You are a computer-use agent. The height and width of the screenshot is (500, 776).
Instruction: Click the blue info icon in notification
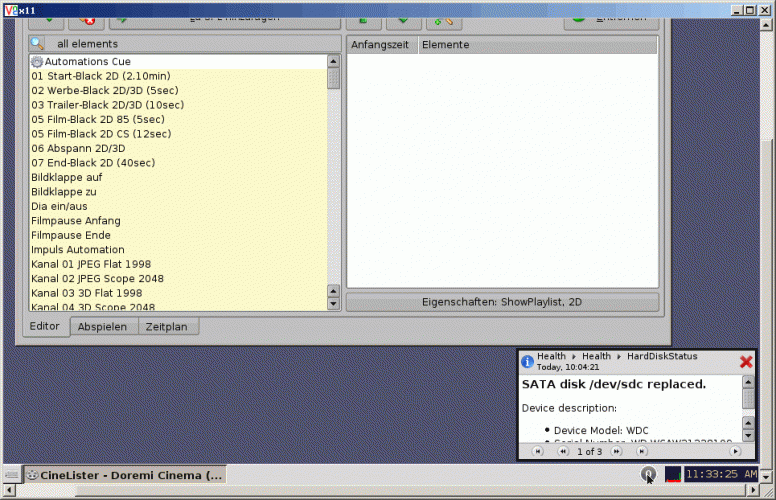528,362
